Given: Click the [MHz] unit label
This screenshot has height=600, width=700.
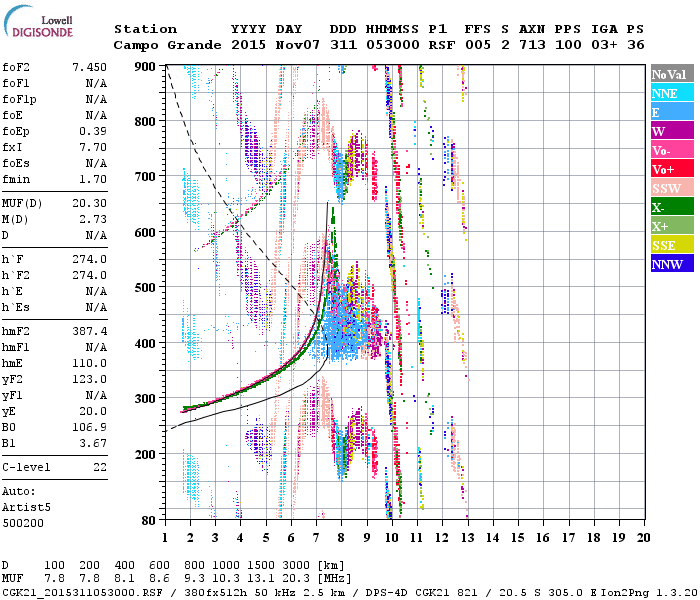Looking at the screenshot, I should coord(334,579).
